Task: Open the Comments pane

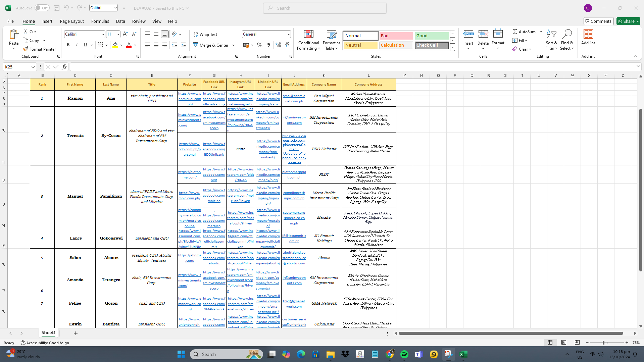Action: [598, 21]
